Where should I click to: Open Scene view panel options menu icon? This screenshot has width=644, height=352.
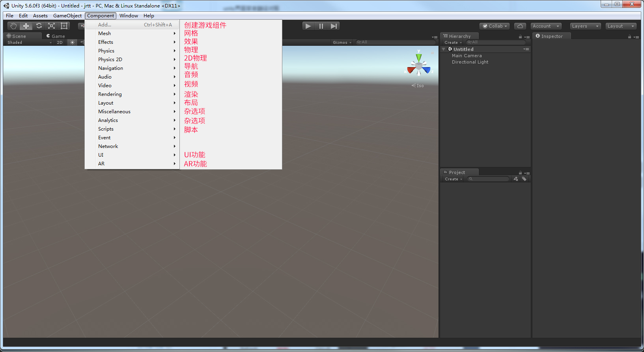[x=435, y=37]
